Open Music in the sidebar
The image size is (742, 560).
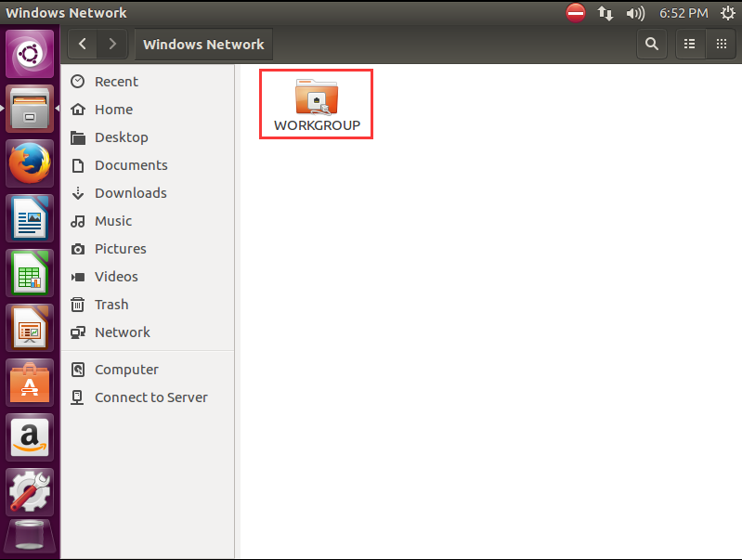pos(148,221)
